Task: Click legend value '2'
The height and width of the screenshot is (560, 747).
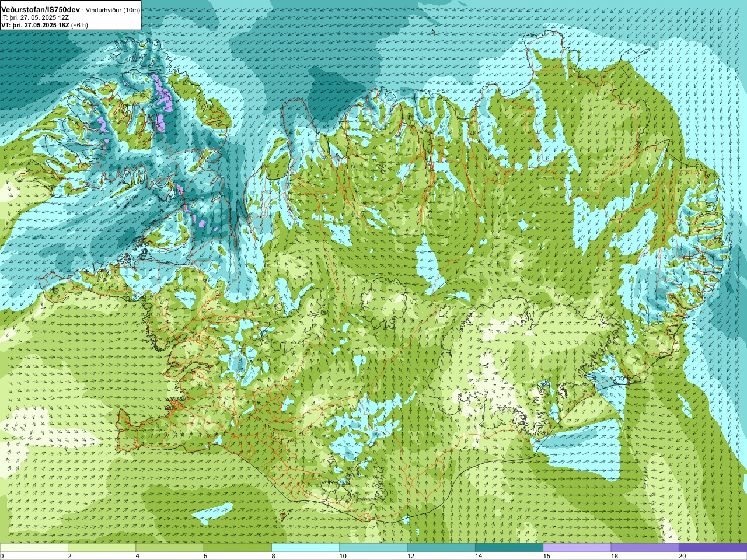Action: (69, 556)
